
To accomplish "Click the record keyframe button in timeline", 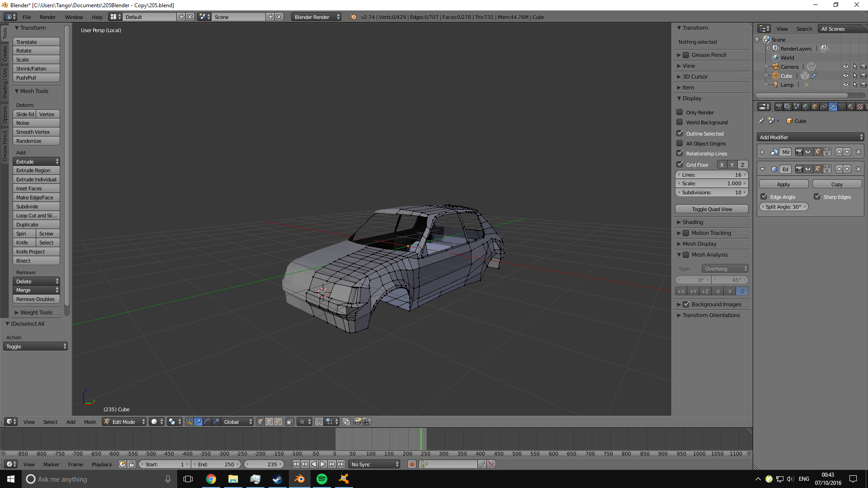I will (411, 464).
